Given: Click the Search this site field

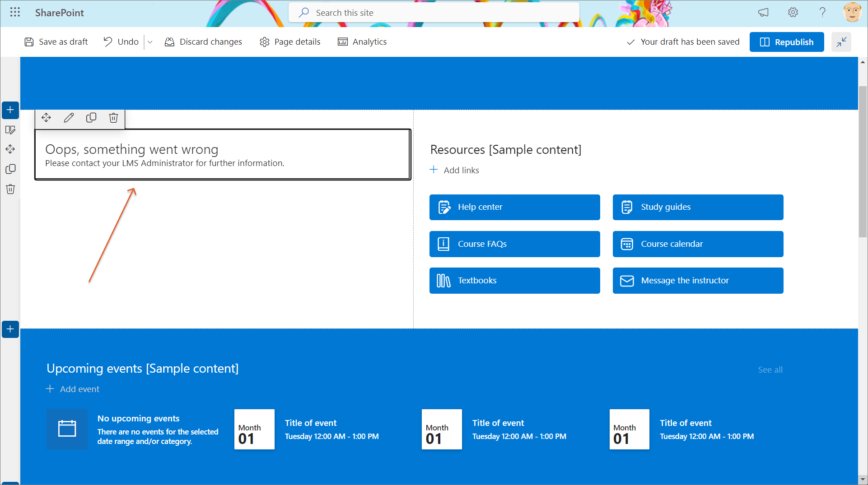Looking at the screenshot, I should 434,13.
